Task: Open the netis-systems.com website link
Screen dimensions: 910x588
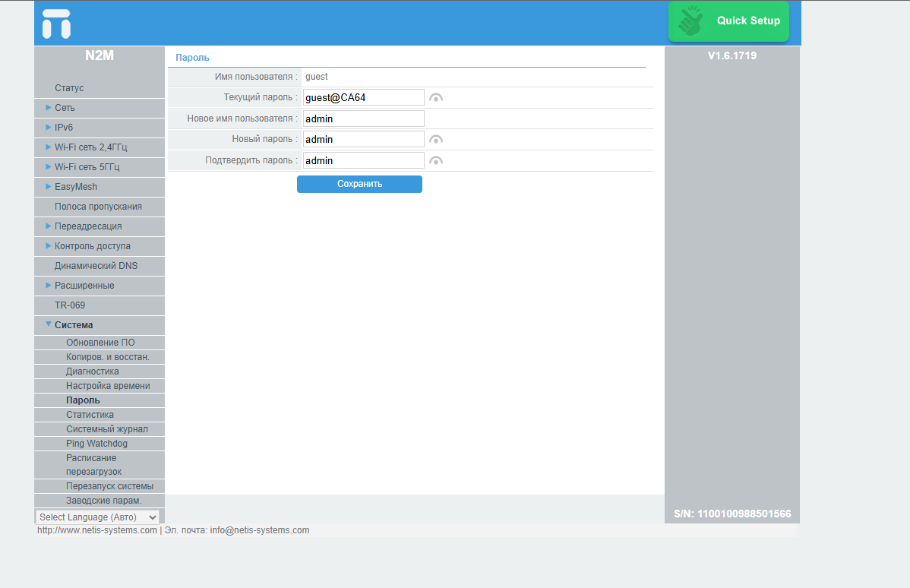Action: pyautogui.click(x=97, y=530)
